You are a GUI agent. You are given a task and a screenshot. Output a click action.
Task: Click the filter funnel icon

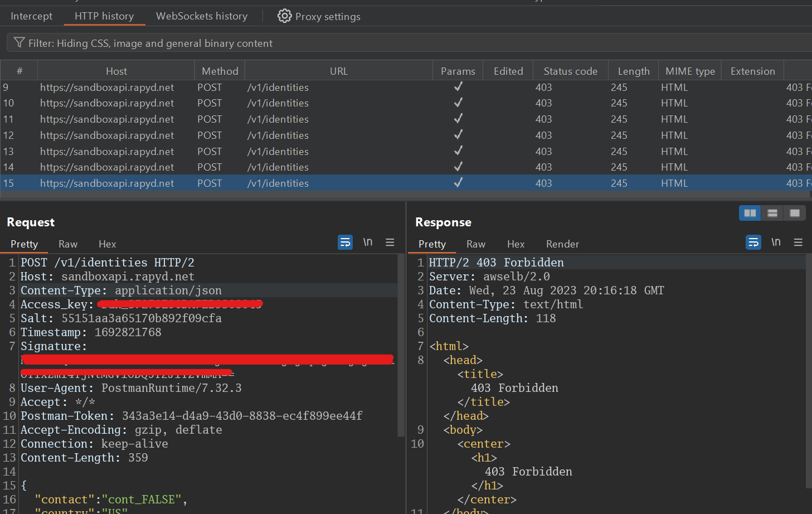point(19,43)
